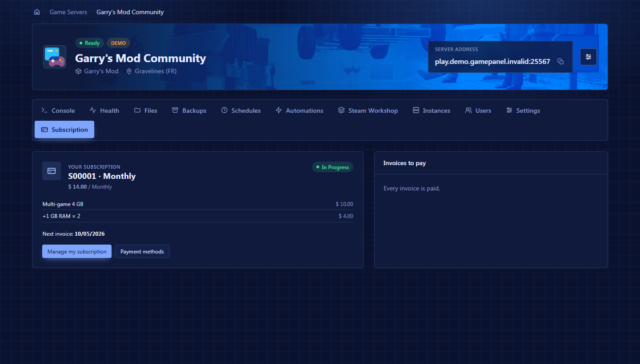Image resolution: width=640 pixels, height=364 pixels.
Task: Click the credit card subscription icon
Action: point(52,171)
